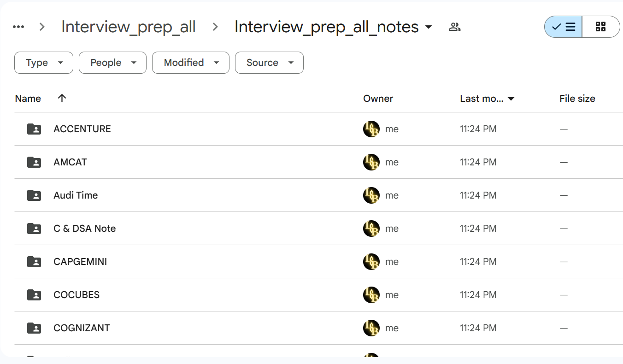623x364 pixels.
Task: Expand the Modified filter dropdown
Action: click(x=191, y=63)
